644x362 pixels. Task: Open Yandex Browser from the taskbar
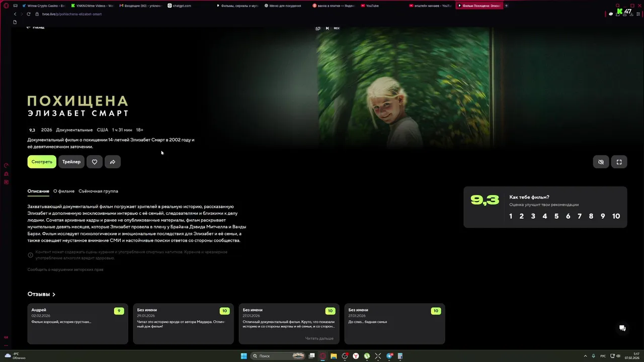[x=356, y=356]
